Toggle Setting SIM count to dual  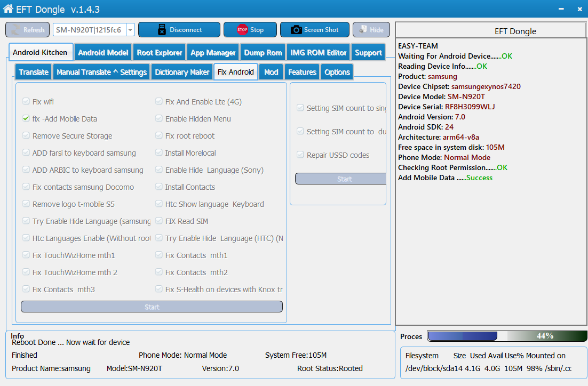(x=300, y=131)
